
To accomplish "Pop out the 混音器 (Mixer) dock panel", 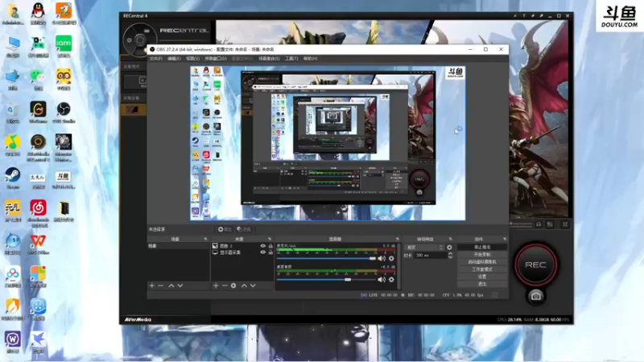I will click(x=397, y=239).
